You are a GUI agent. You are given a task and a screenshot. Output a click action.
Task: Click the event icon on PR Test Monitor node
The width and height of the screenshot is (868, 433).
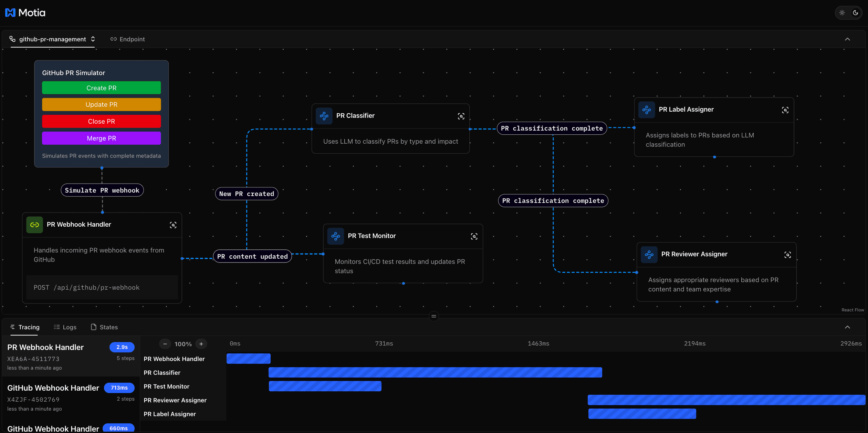pyautogui.click(x=335, y=236)
